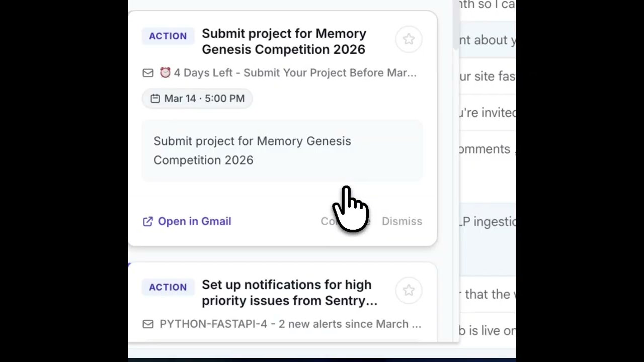Click the task description text box
The width and height of the screenshot is (644, 362).
click(282, 150)
